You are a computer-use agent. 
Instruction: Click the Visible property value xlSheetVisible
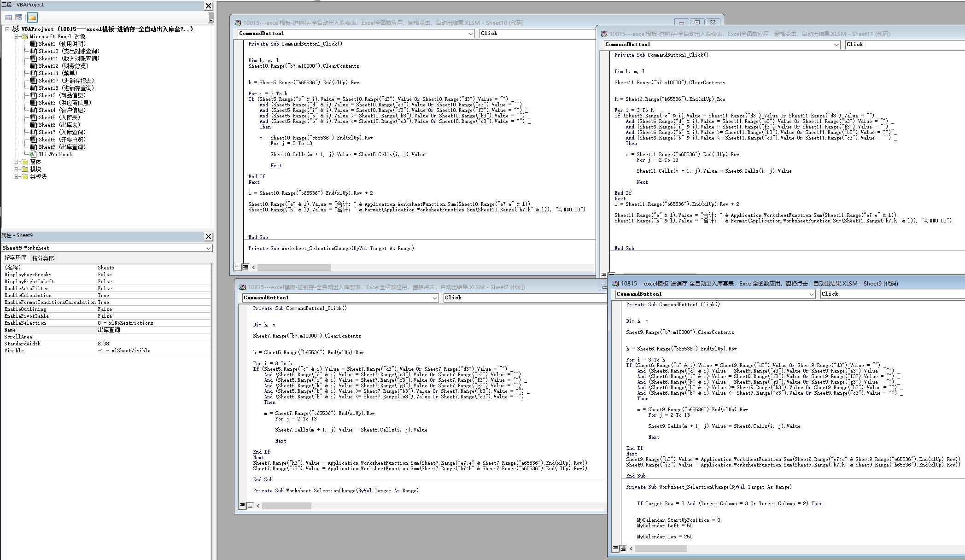click(x=154, y=350)
